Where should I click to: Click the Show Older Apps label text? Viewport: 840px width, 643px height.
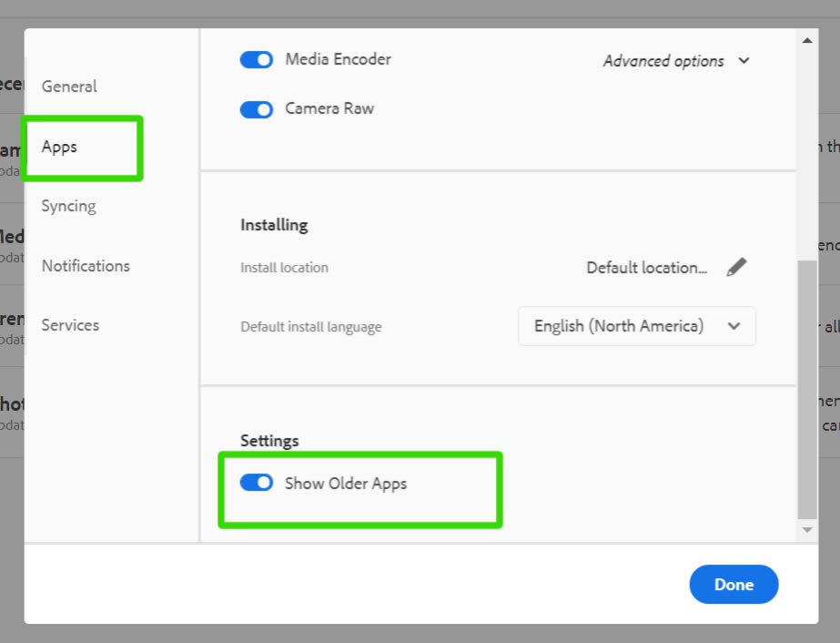point(346,484)
